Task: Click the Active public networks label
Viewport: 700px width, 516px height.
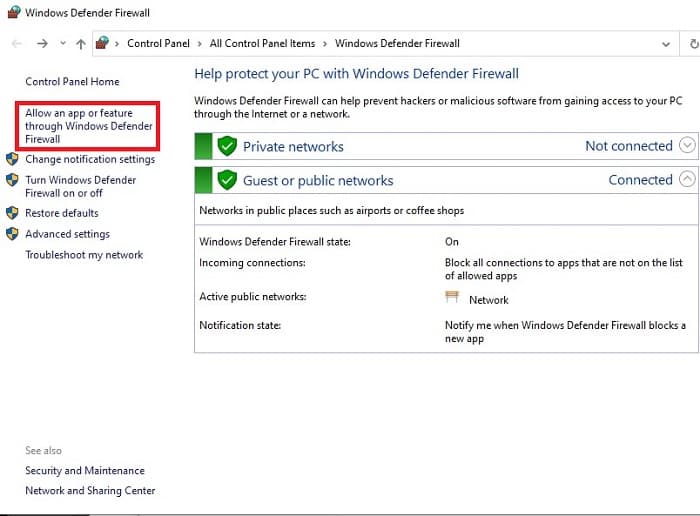Action: pos(253,297)
